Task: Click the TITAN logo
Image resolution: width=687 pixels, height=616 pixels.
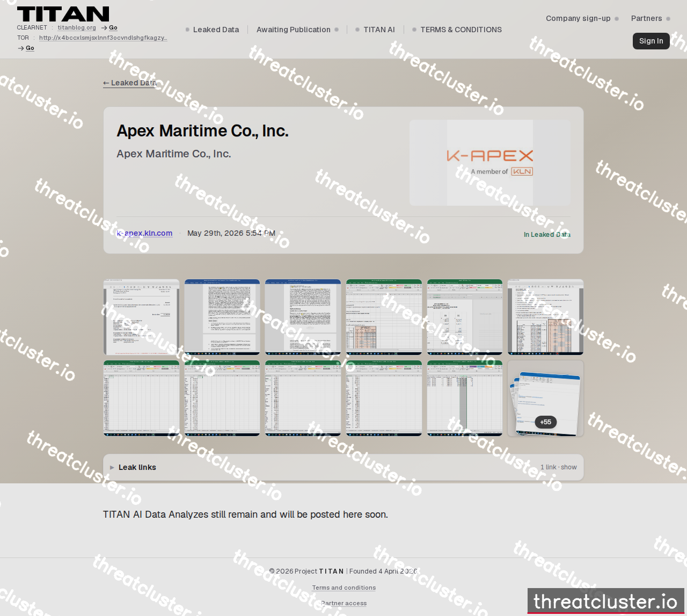Action: (63, 14)
